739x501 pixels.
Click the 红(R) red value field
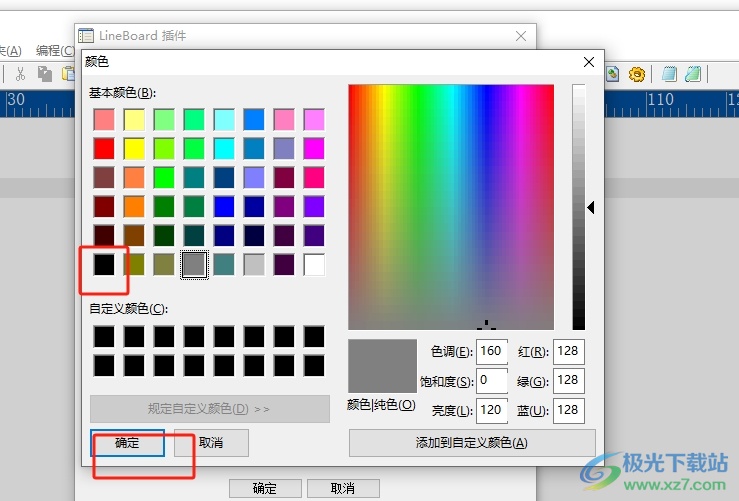click(x=569, y=352)
